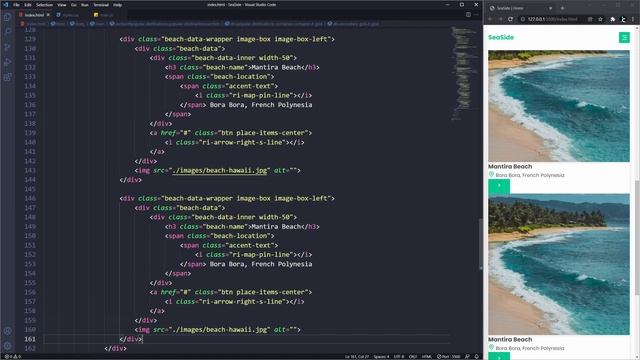
Task: Open Manage gear in activity bar
Action: click(x=7, y=346)
